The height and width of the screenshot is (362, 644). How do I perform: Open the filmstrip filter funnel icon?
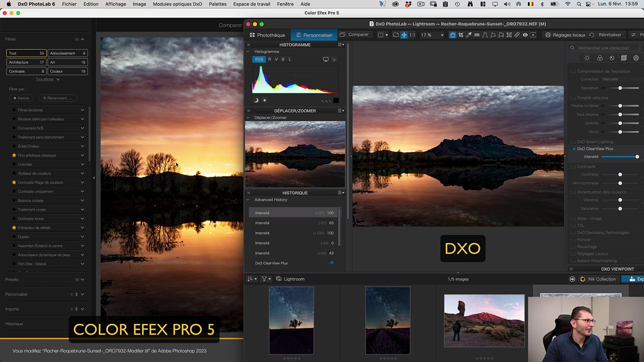pyautogui.click(x=265, y=279)
